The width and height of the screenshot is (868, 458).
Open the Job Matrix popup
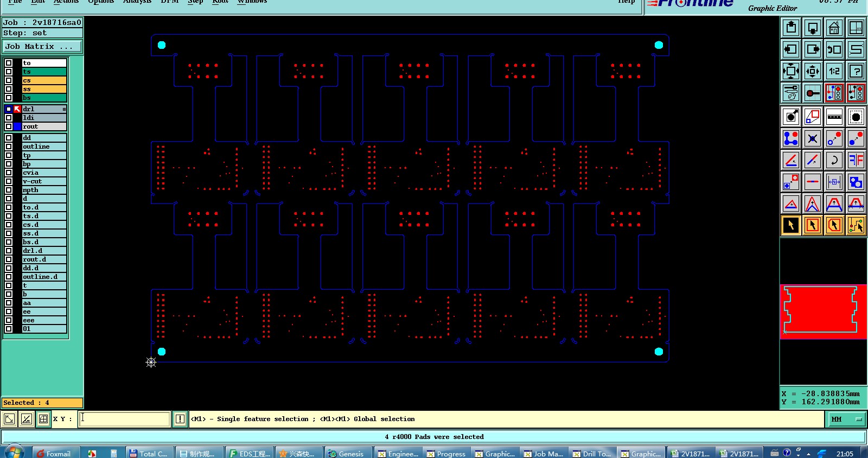tap(42, 47)
